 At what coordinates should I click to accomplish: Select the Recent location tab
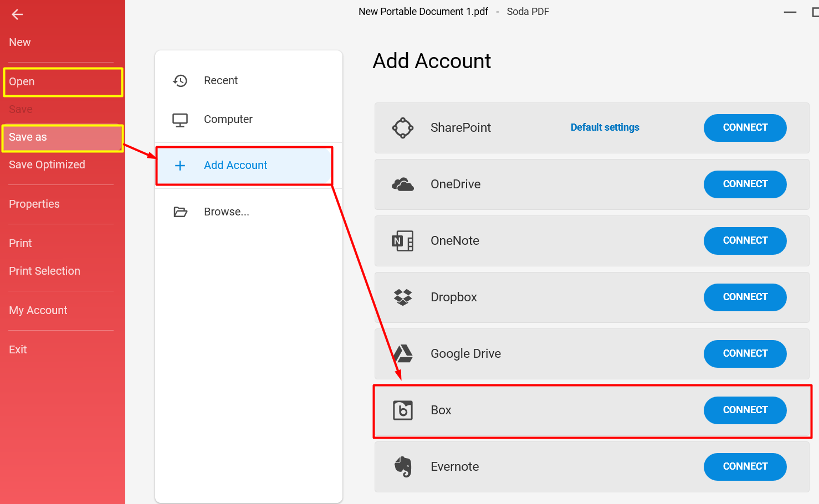pyautogui.click(x=249, y=81)
